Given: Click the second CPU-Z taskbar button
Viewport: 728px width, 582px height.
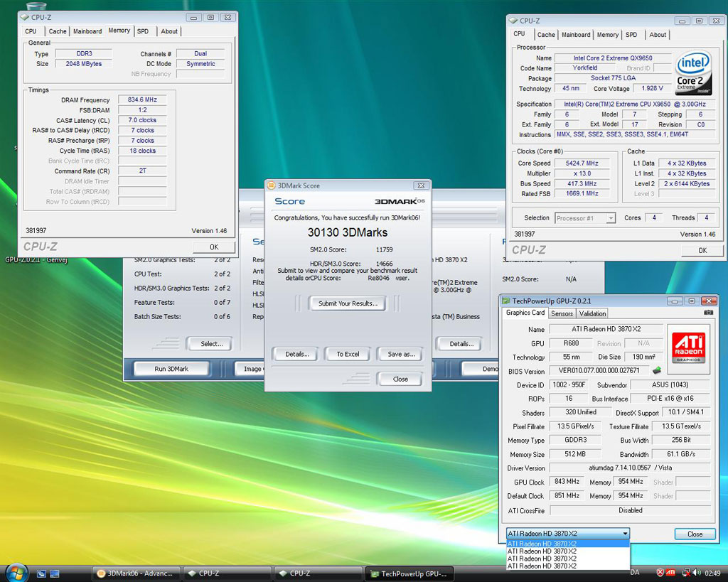Looking at the screenshot, I should click(x=318, y=573).
